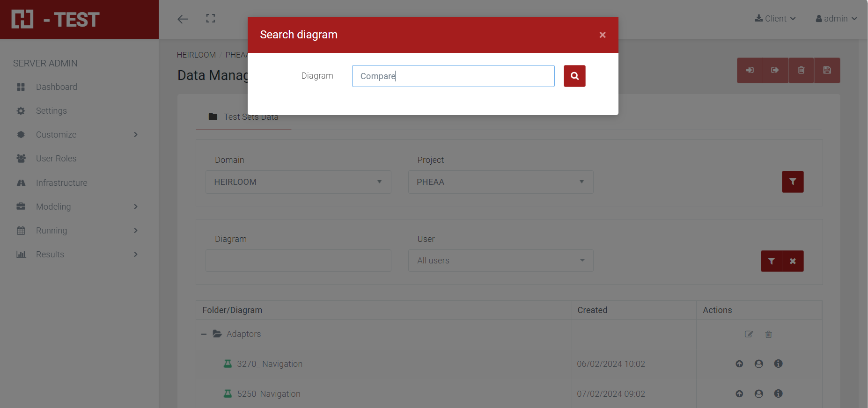Click the Diagram search text field
The height and width of the screenshot is (408, 868).
tap(453, 76)
